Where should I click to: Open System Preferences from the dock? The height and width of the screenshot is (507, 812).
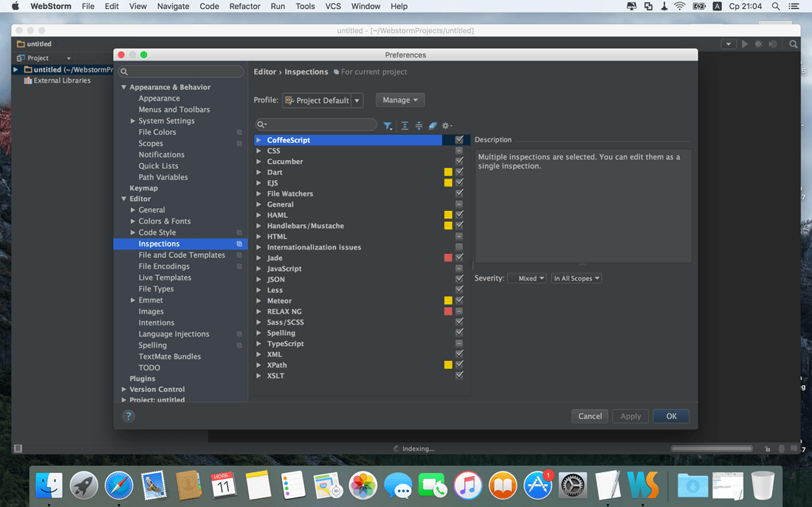pos(573,486)
